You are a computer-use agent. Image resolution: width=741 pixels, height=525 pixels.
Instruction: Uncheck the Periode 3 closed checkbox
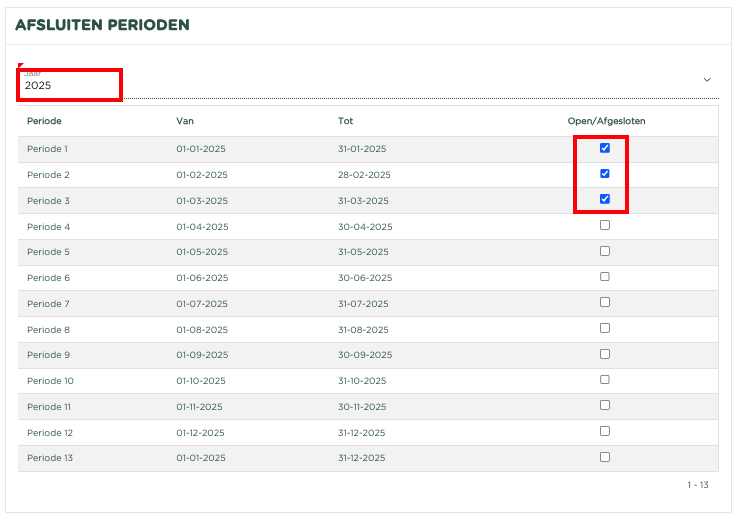(604, 199)
